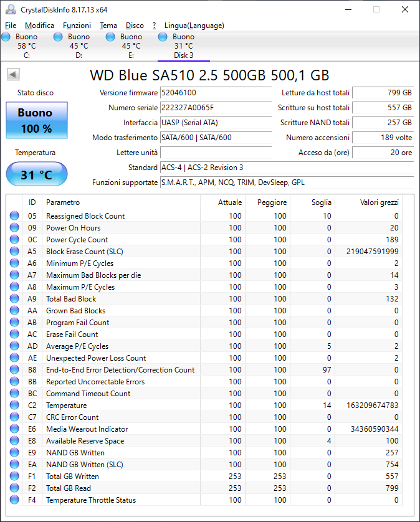This screenshot has height=522, width=420.
Task: Click status orb for Temperature attribute C2
Action: 14,405
